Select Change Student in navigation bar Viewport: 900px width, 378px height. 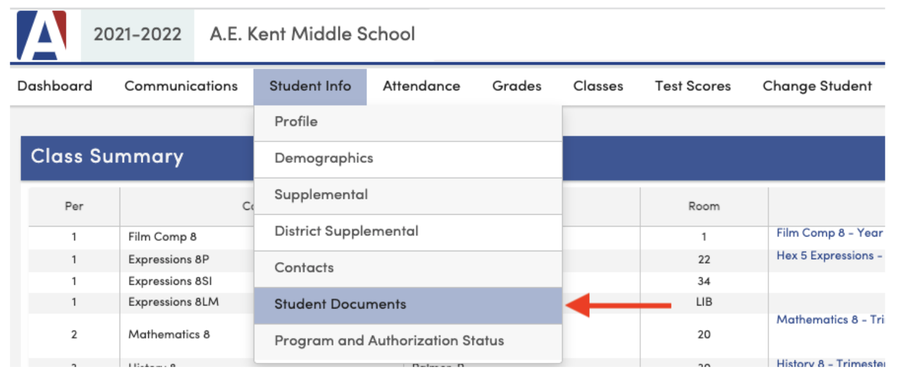point(817,86)
